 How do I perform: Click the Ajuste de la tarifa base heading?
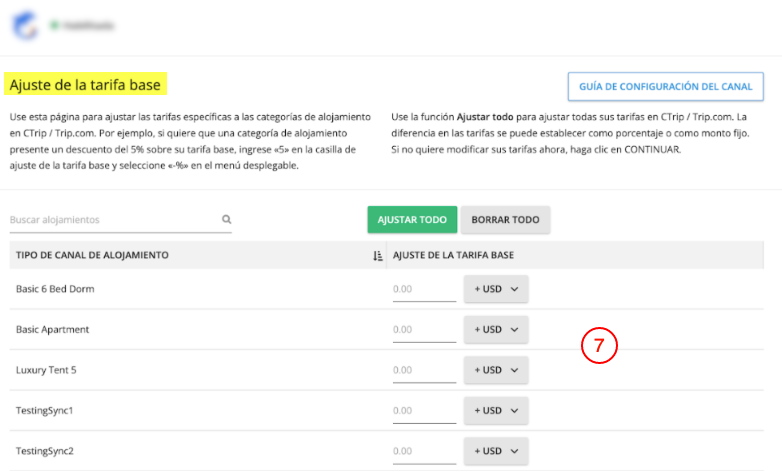85,84
